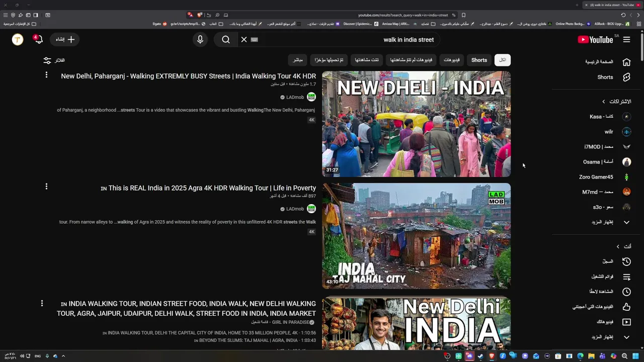Viewport: 644px width, 362px height.
Task: Open the YouTube guide hamburger menu
Action: 626,39
